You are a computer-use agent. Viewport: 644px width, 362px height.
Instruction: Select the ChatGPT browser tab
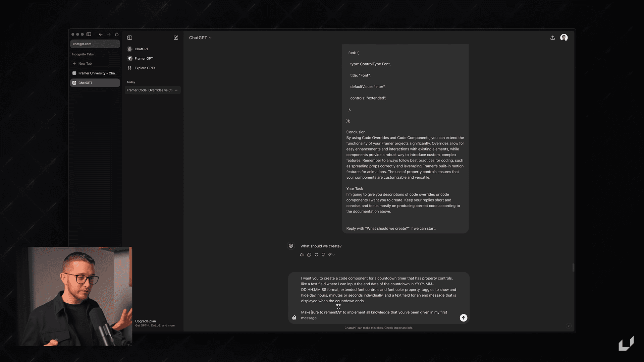tap(95, 83)
